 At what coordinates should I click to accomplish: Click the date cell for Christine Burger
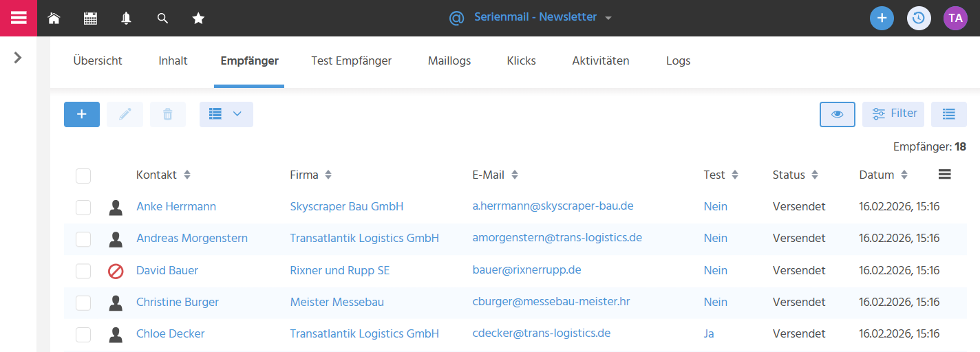coord(899,302)
